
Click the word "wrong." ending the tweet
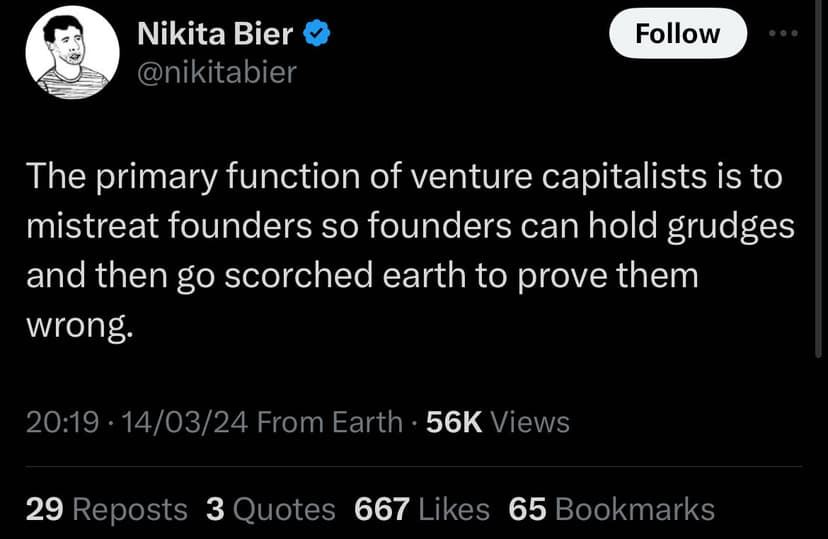click(79, 325)
